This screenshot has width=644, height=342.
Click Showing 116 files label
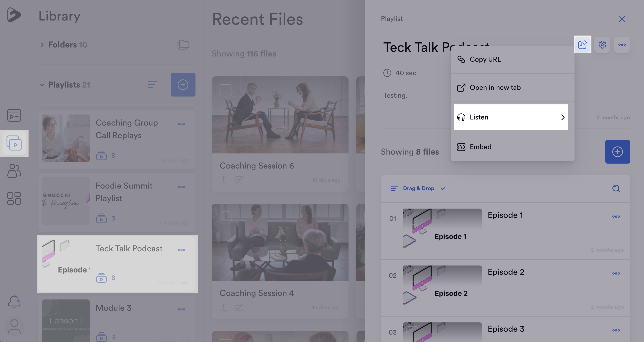pyautogui.click(x=244, y=54)
